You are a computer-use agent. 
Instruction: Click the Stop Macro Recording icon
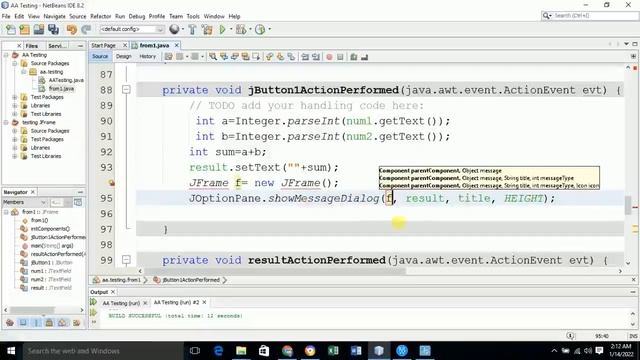coord(340,57)
